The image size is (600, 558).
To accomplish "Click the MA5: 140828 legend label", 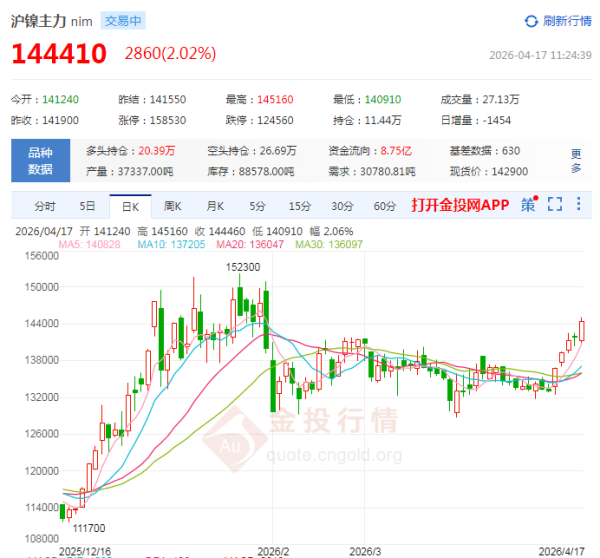I will pyautogui.click(x=90, y=244).
